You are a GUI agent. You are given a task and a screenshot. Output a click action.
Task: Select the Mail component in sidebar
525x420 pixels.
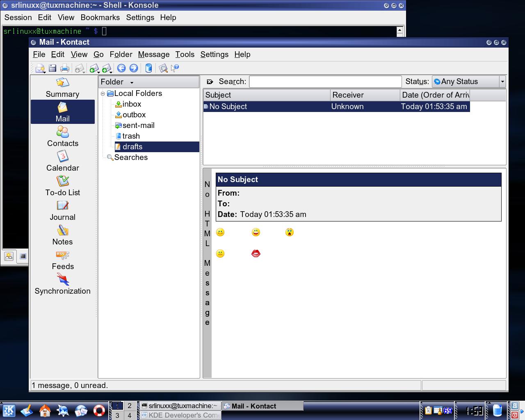coord(62,112)
